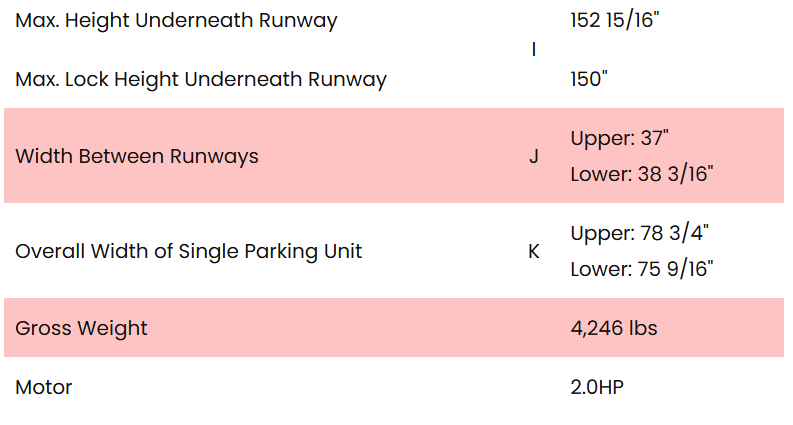Select the Width Between Runways label
Image resolution: width=793 pixels, height=425 pixels.
(137, 156)
